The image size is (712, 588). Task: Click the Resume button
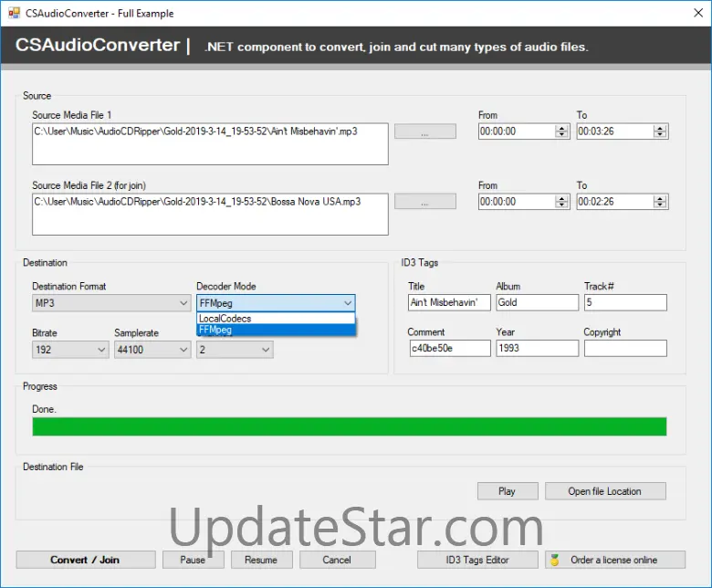coord(262,560)
